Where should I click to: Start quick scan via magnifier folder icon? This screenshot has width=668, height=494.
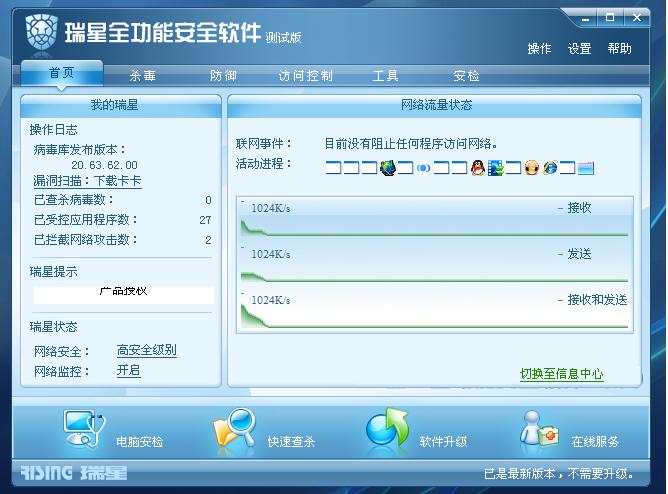tap(235, 427)
